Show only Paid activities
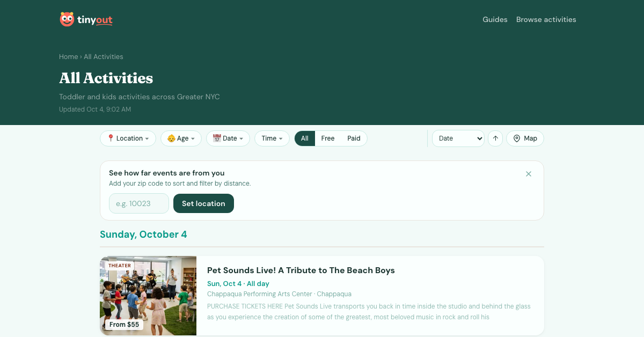This screenshot has height=337, width=644. point(354,138)
